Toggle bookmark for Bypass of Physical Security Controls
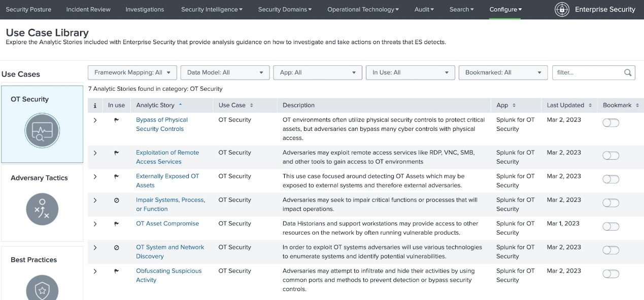644x300 pixels. coord(611,123)
